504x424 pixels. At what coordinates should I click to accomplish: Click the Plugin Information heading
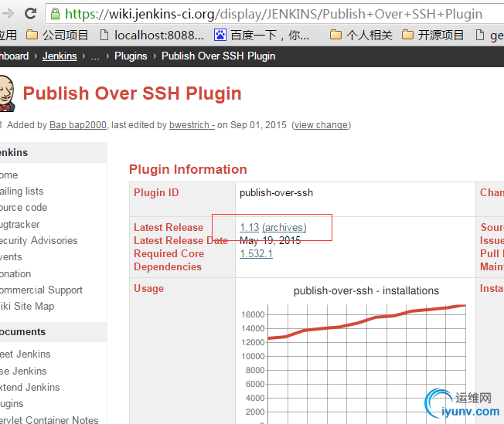[188, 169]
